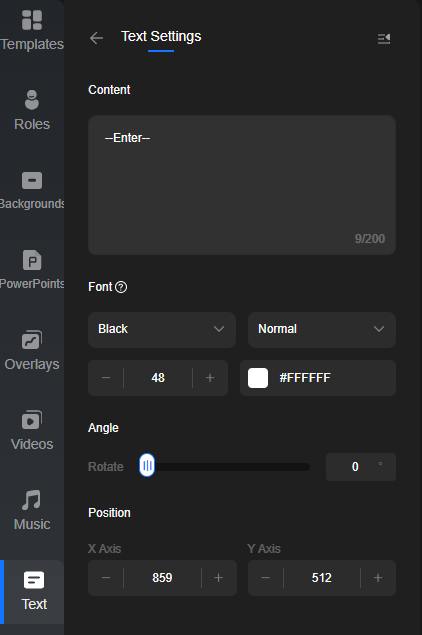Viewport: 422px width, 635px height.
Task: Open the Roles sidebar panel
Action: coord(32,111)
